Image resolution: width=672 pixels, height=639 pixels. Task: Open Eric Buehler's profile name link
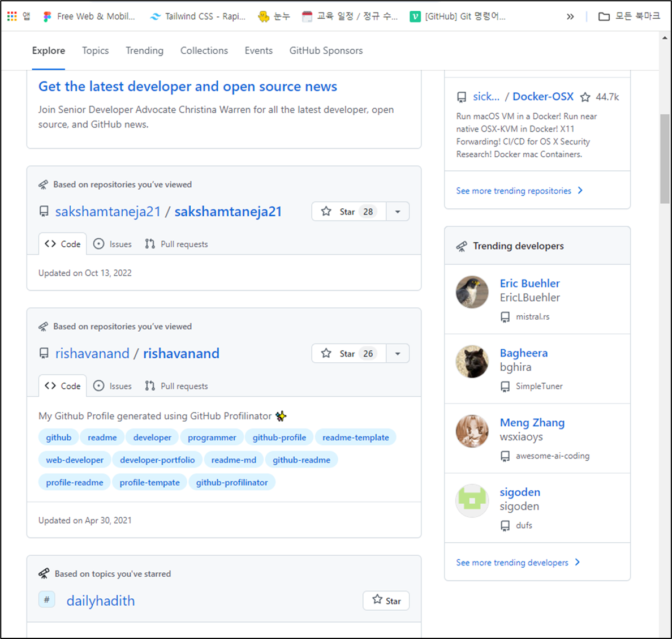529,283
